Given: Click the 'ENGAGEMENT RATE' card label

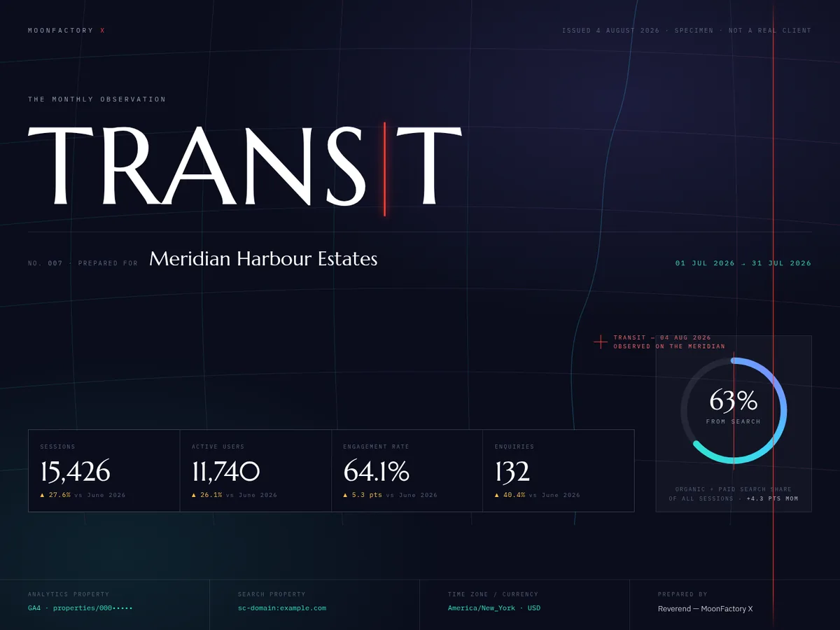Looking at the screenshot, I should [x=376, y=447].
